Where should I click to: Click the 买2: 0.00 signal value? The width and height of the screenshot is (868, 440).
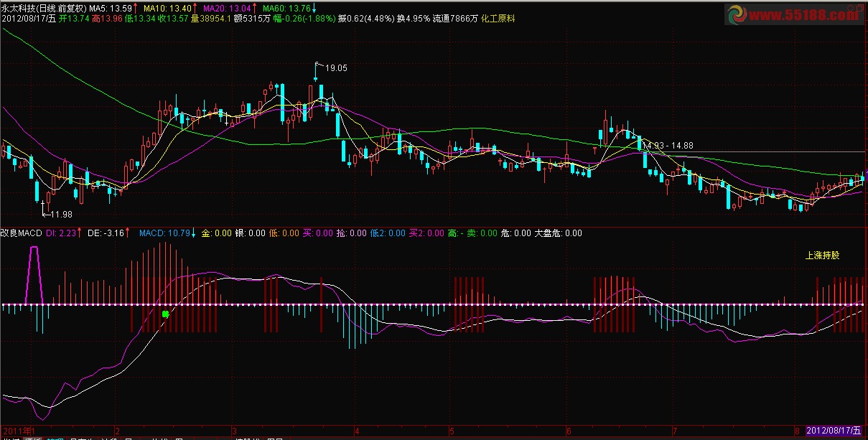coord(427,233)
